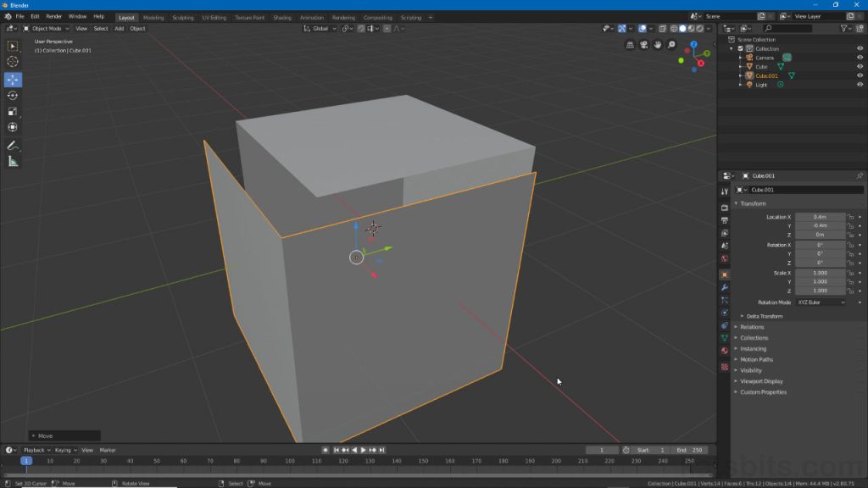The height and width of the screenshot is (488, 868).
Task: Toggle visibility of the Light object
Action: (x=859, y=84)
